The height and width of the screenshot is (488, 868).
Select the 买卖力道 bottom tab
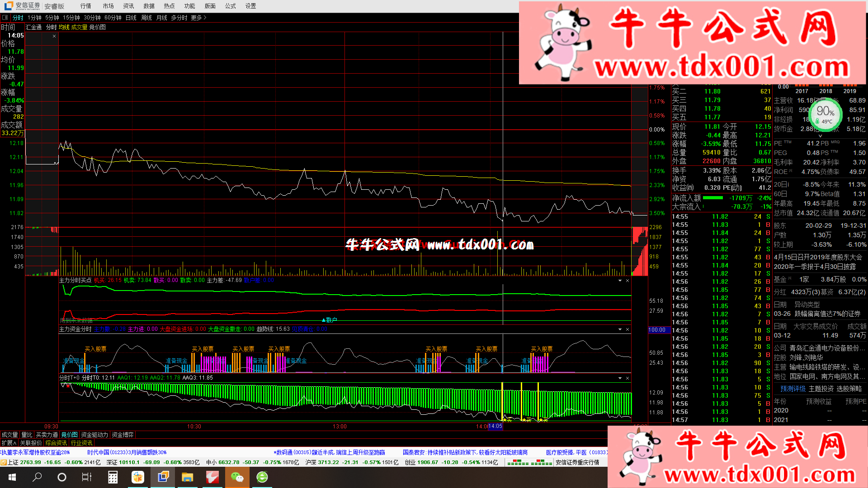pos(47,435)
